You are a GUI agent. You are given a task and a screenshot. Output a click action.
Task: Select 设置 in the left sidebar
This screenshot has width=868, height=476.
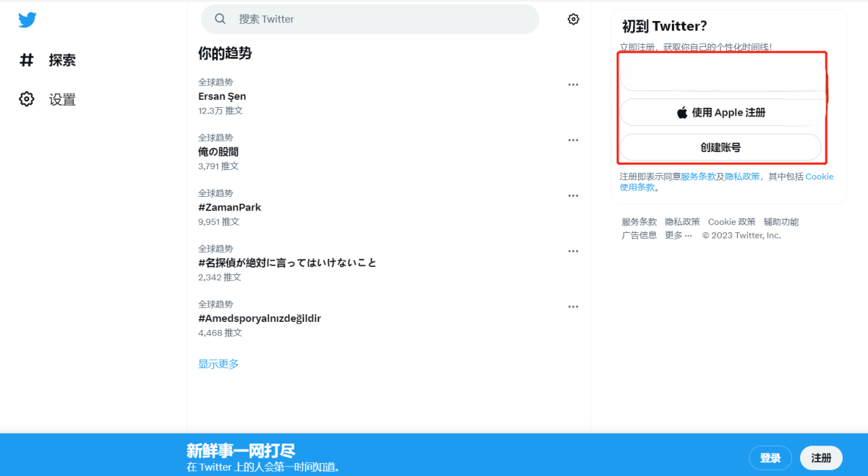[x=61, y=99]
